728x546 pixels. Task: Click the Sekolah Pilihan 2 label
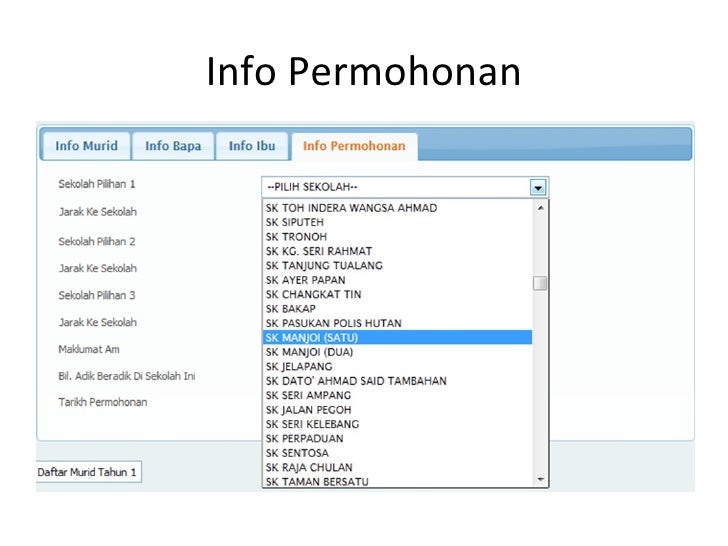[97, 241]
